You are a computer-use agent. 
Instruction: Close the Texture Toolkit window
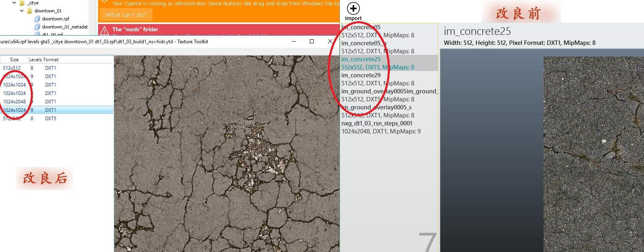tap(330, 41)
